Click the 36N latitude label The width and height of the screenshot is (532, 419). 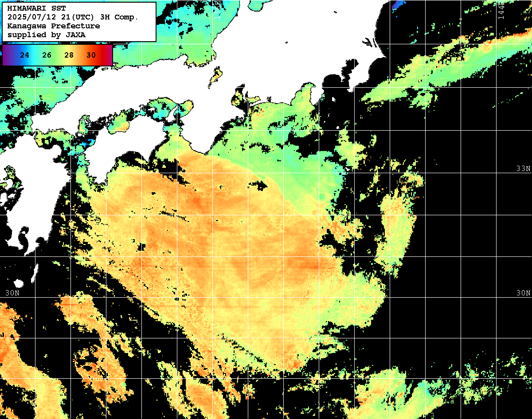point(524,40)
